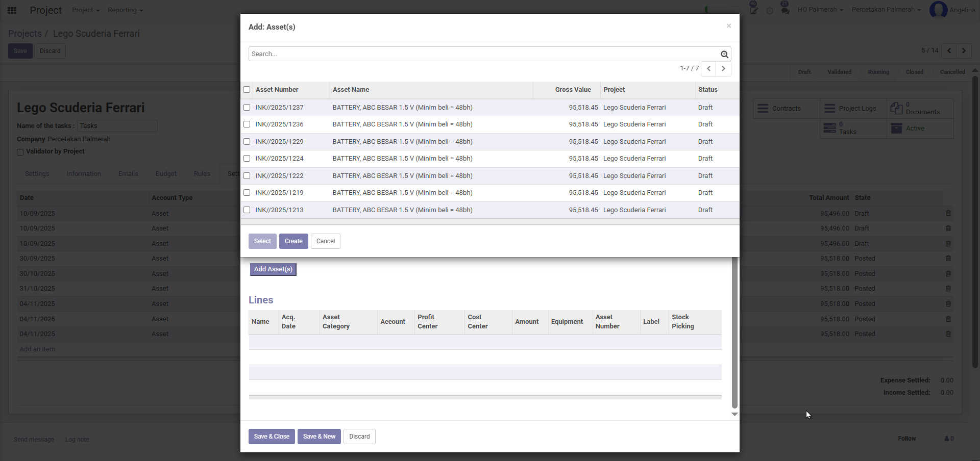980x461 pixels.
Task: Go to previous page of asset list
Action: tap(708, 69)
